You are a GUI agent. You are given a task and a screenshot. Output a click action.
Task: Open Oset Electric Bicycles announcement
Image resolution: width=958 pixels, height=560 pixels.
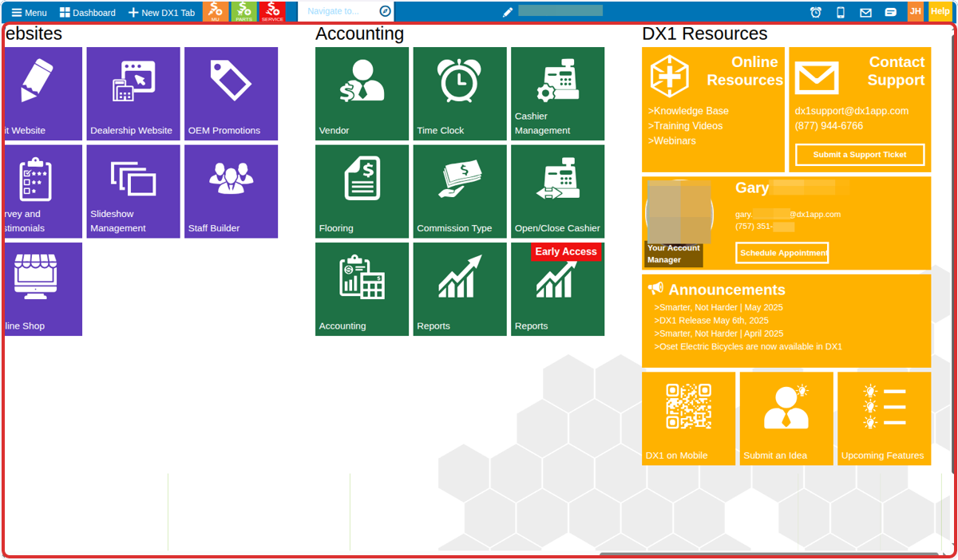[x=748, y=347]
